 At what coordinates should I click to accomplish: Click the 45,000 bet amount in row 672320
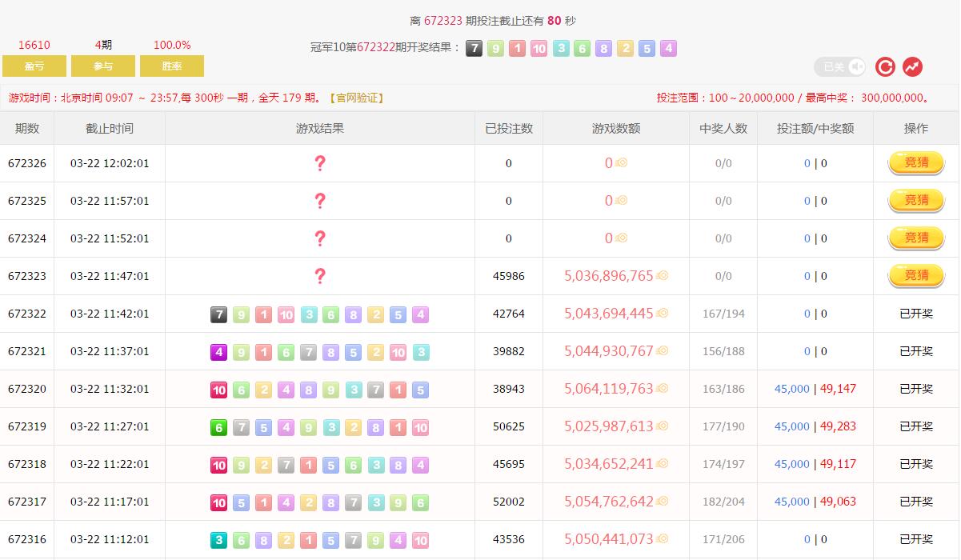[x=791, y=389]
